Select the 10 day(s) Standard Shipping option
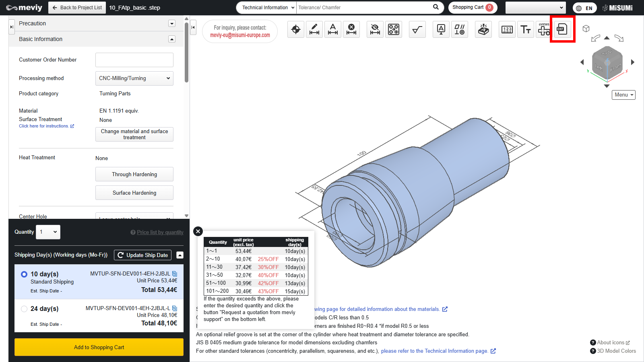The width and height of the screenshot is (644, 362). (x=24, y=274)
